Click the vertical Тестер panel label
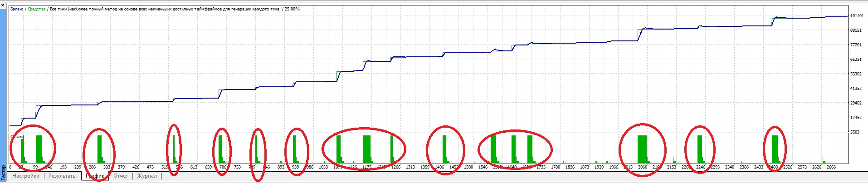This screenshot has width=868, height=184. [x=3, y=174]
